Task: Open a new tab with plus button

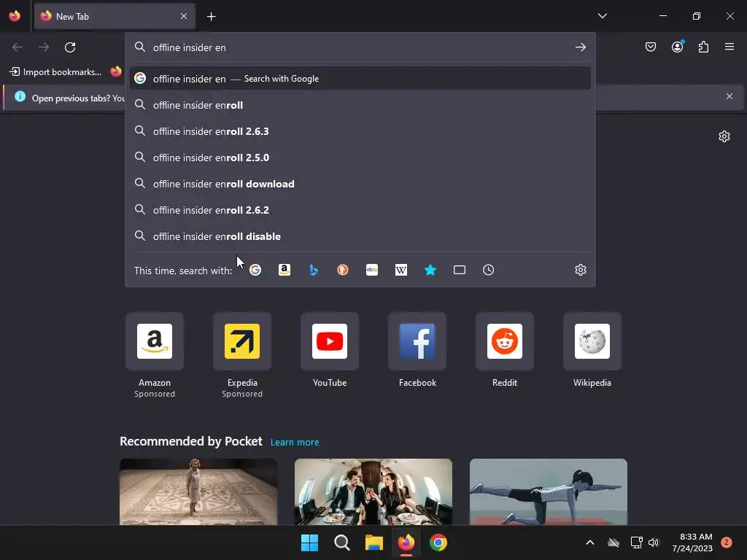Action: pos(211,17)
